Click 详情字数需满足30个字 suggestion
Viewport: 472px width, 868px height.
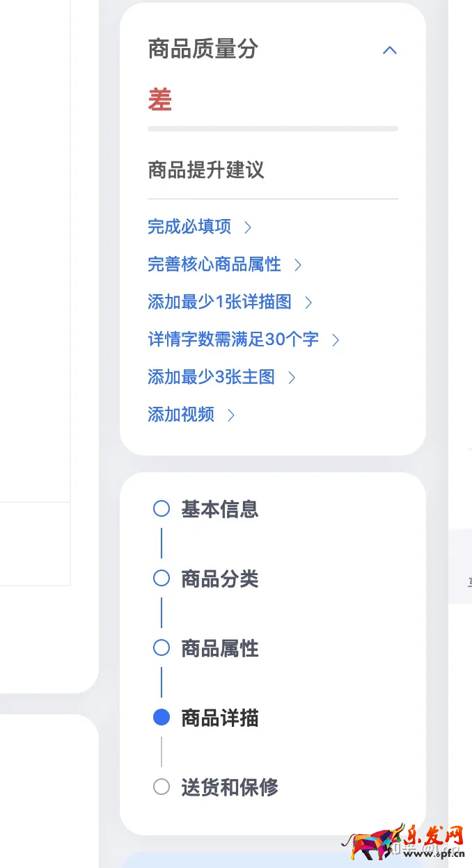(233, 339)
